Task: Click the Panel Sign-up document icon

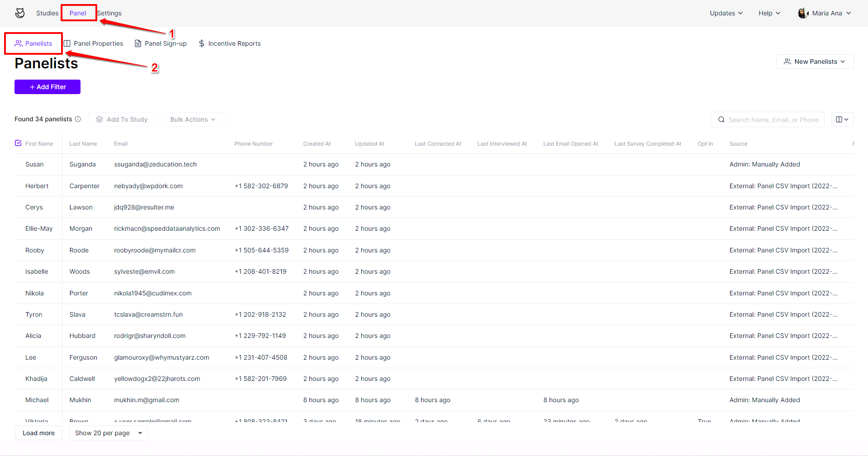Action: 138,43
